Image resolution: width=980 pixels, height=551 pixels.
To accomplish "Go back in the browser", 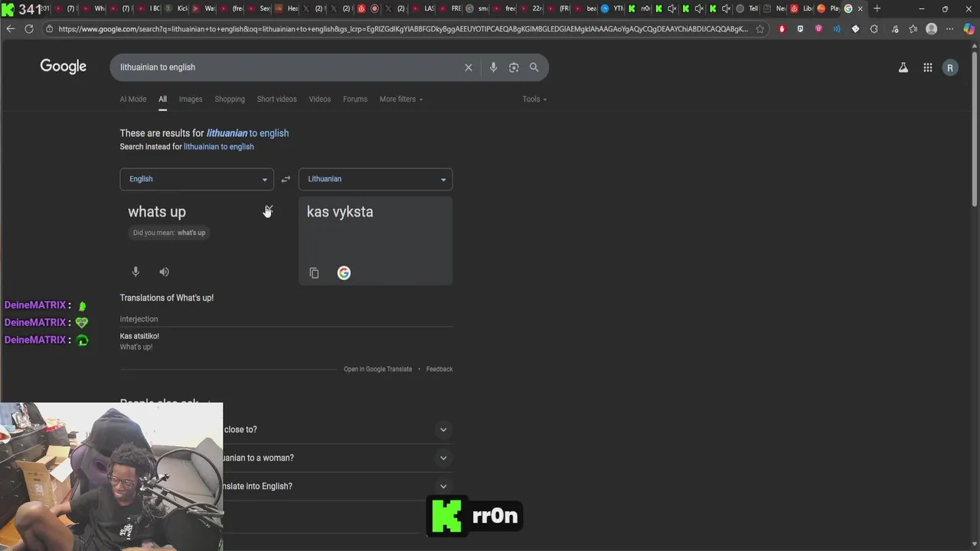I will (x=10, y=29).
